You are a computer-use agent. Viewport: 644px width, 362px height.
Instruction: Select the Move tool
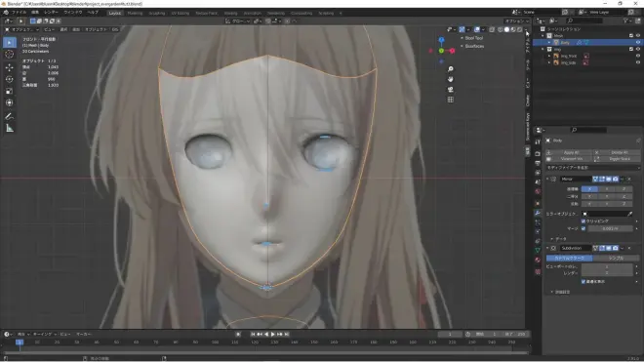pos(10,67)
